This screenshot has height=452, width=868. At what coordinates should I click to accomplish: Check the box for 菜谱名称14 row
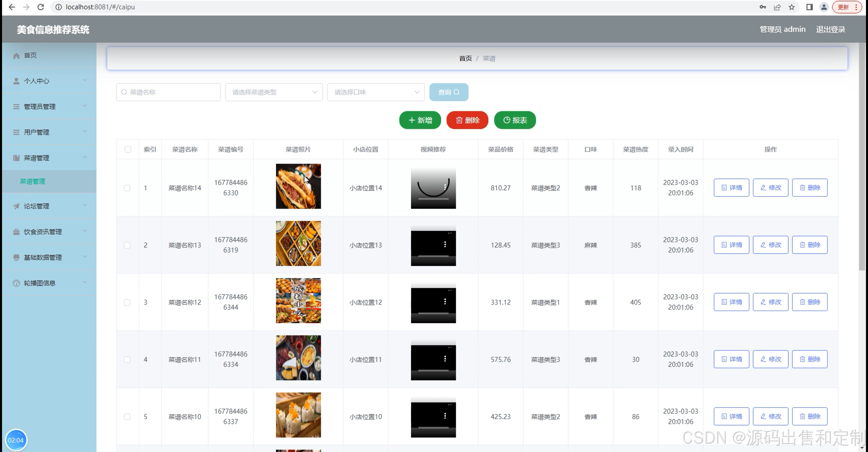pyautogui.click(x=127, y=188)
